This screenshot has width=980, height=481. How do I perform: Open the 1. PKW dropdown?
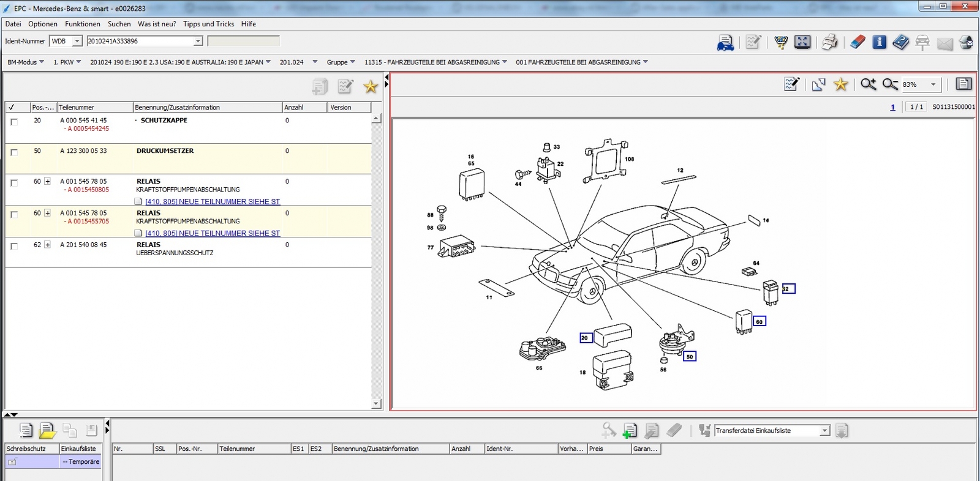(67, 62)
